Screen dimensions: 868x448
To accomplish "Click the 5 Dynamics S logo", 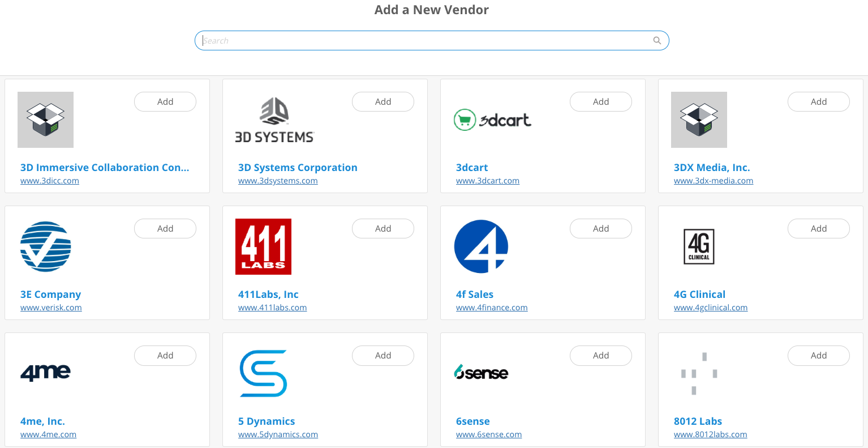I will [263, 373].
